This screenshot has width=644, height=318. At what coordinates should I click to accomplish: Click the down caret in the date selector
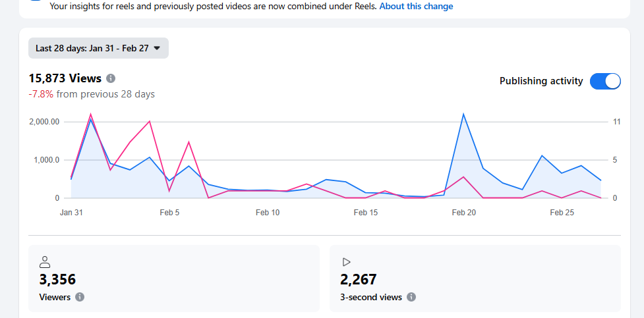(x=157, y=48)
